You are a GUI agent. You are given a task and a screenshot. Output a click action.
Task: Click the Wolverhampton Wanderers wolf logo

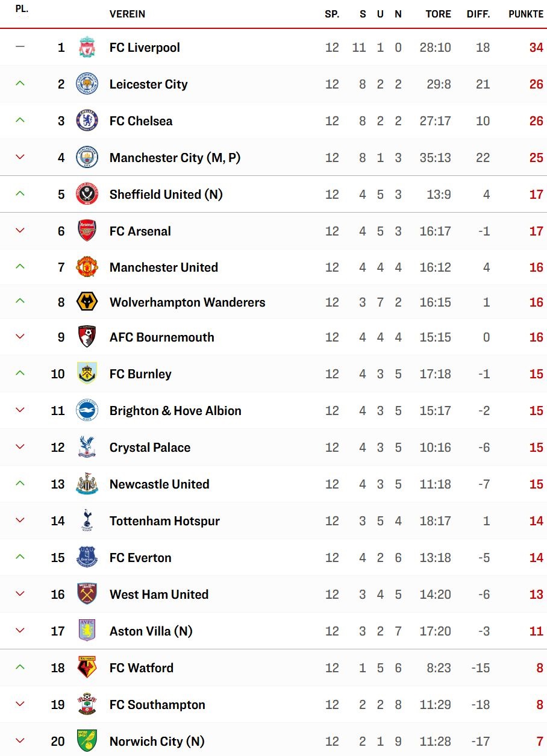pyautogui.click(x=87, y=302)
